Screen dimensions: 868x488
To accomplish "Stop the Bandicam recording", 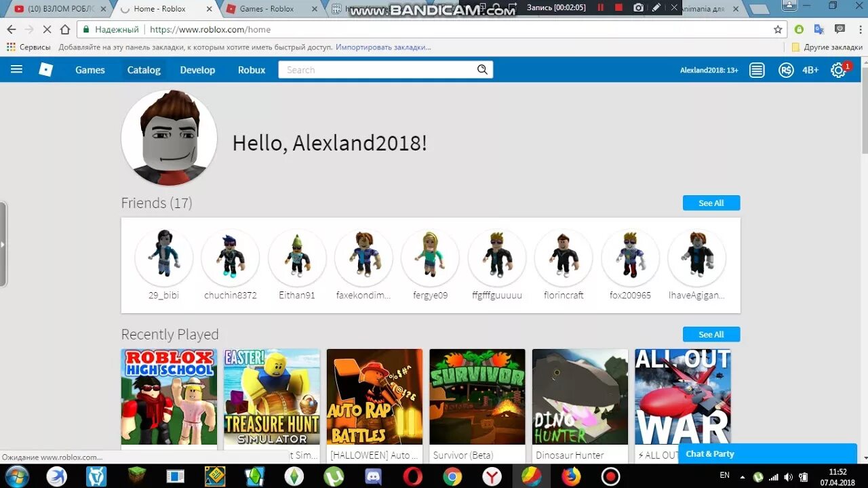I will (618, 7).
